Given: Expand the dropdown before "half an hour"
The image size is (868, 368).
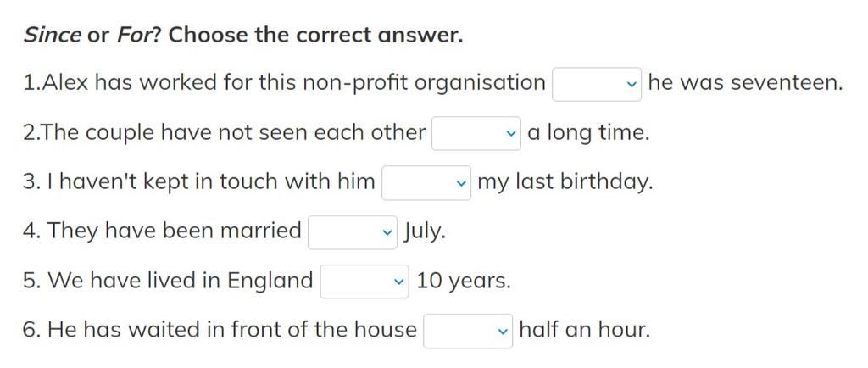Looking at the screenshot, I should coord(468,330).
